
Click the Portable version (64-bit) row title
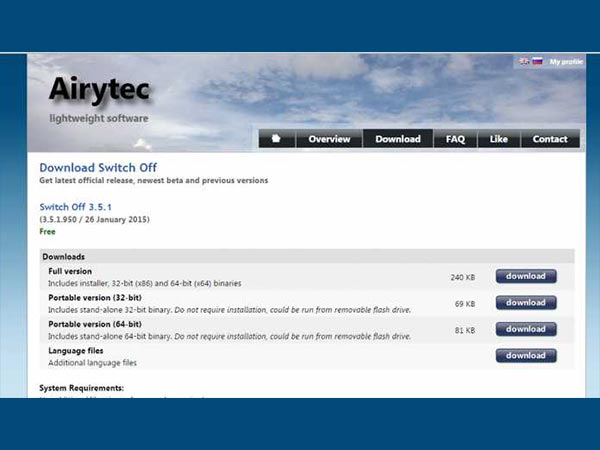point(95,324)
